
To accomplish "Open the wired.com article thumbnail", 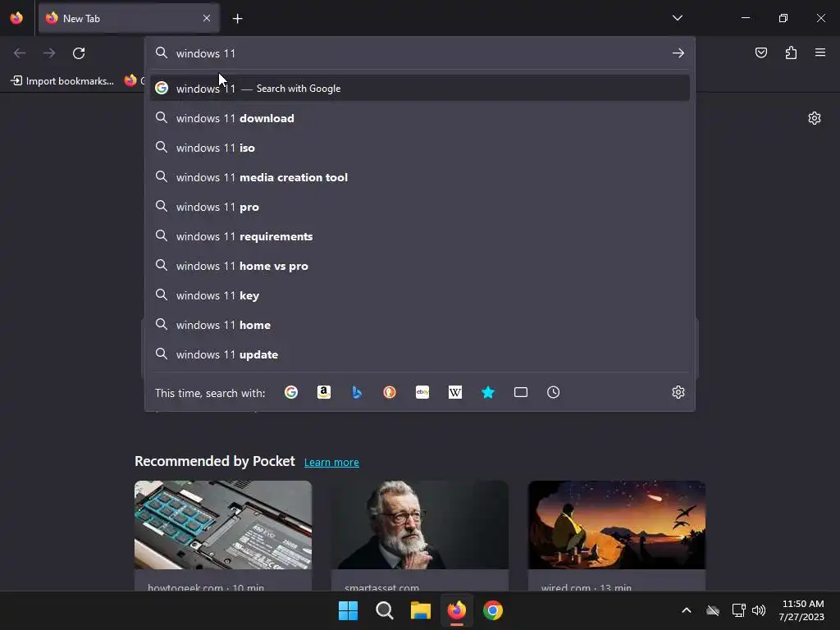I will pos(617,525).
